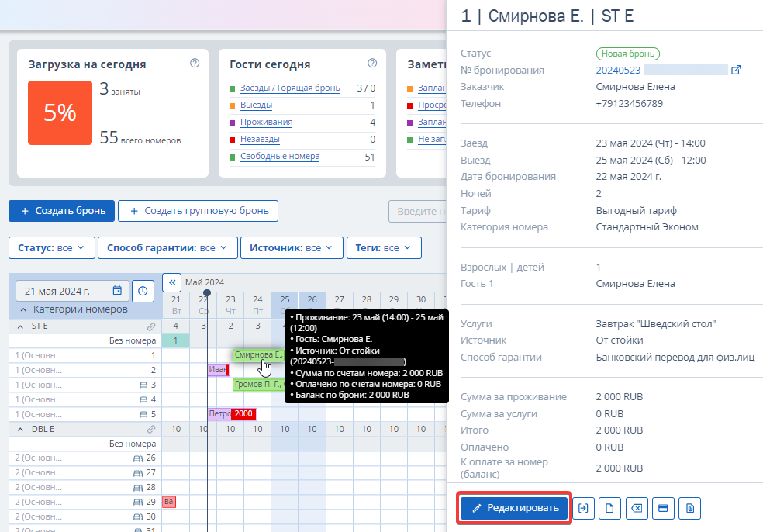Collapse the Категории номеров header

coord(22,309)
